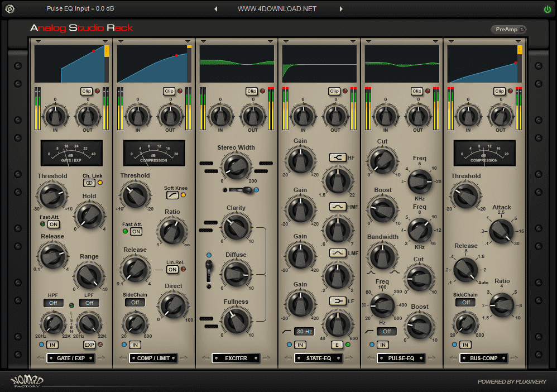Toggle Lin.Rel. ON button

click(x=172, y=269)
